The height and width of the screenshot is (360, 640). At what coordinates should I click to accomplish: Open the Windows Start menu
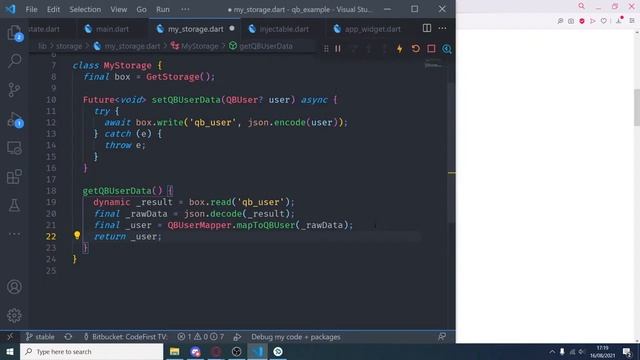point(10,351)
